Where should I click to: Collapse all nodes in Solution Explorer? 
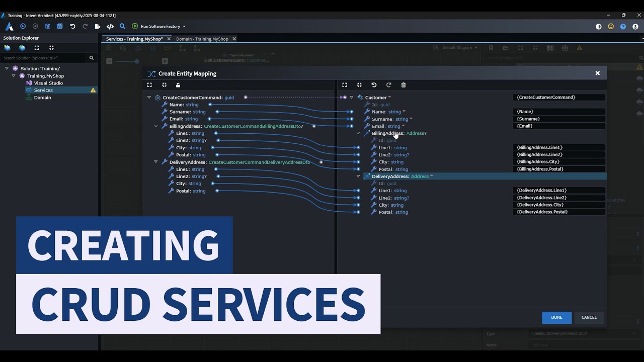[51, 48]
